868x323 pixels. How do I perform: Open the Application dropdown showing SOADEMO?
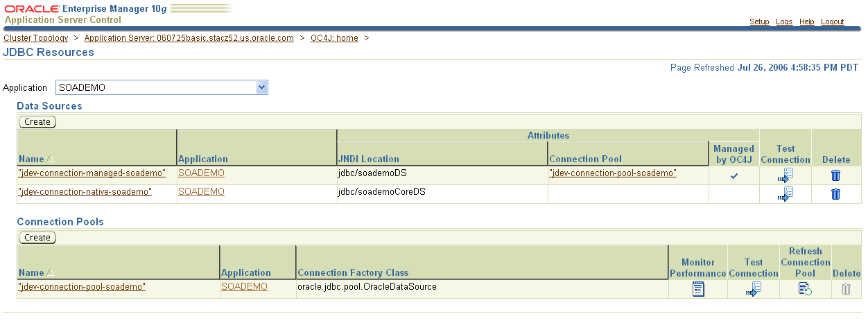(x=162, y=87)
